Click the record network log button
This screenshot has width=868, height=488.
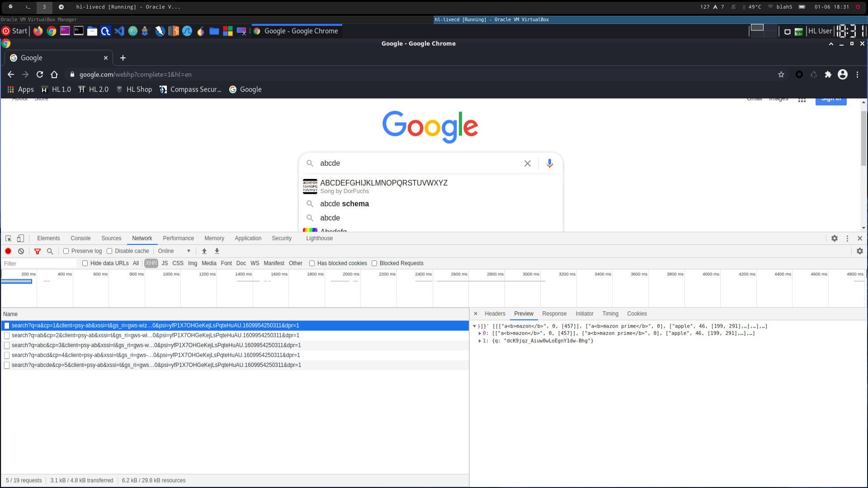click(8, 251)
